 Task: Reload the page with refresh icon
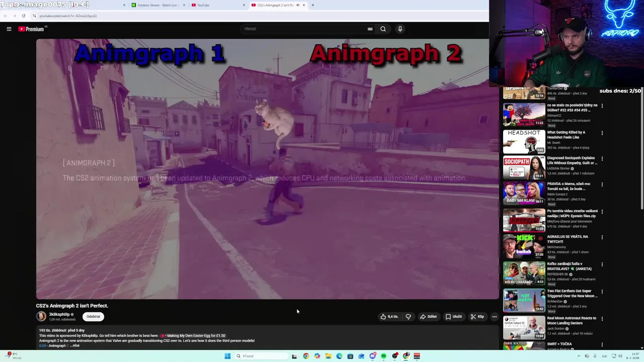23,16
